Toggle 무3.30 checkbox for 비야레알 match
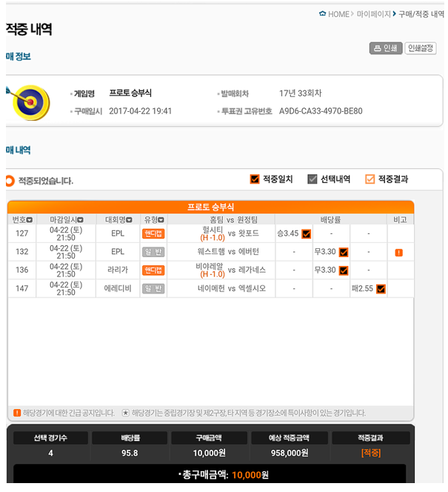448x492 pixels. point(344,270)
